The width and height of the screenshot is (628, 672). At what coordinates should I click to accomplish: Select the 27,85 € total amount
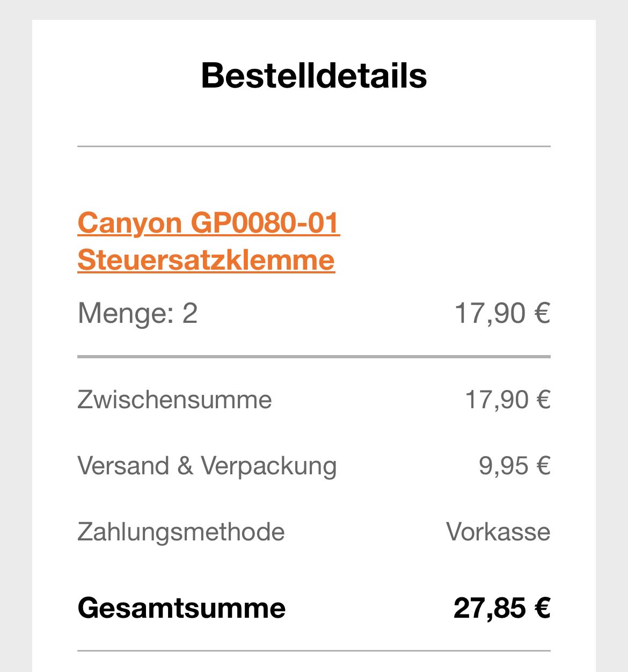[x=501, y=608]
